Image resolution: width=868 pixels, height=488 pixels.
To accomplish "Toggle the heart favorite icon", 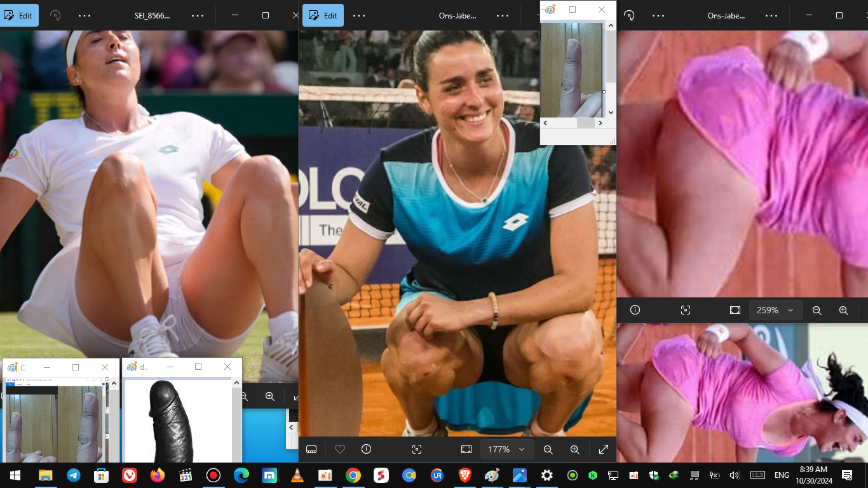I will point(339,449).
